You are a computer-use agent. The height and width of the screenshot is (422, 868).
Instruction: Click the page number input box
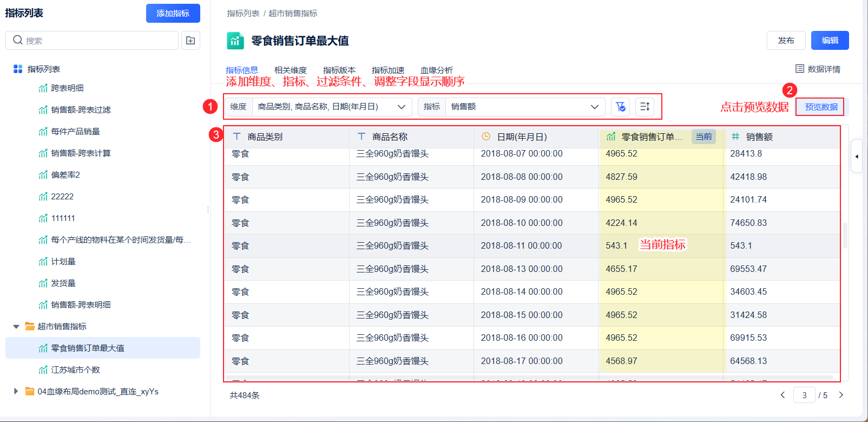[x=804, y=395]
